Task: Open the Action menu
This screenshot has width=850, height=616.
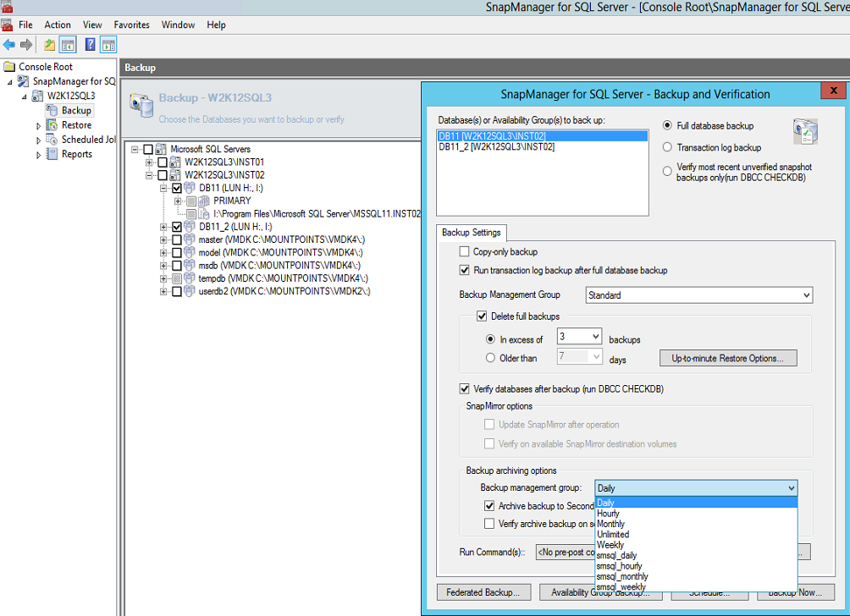Action: [x=58, y=25]
